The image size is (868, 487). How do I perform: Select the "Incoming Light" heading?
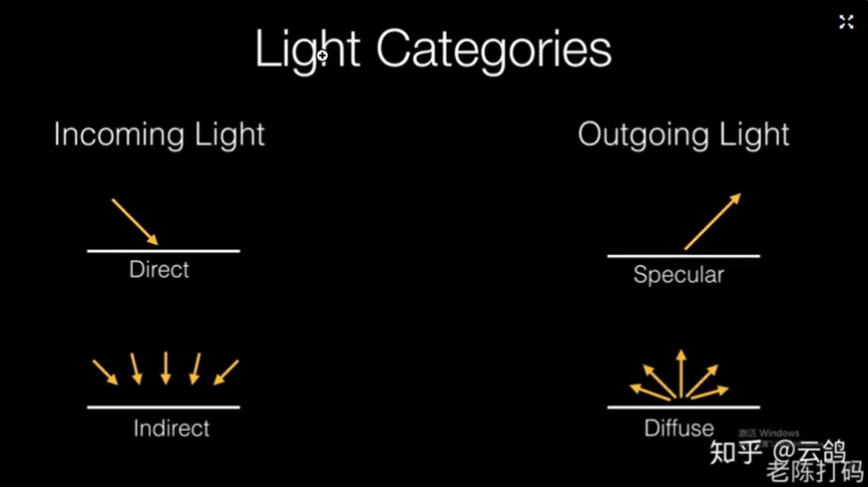coord(159,135)
